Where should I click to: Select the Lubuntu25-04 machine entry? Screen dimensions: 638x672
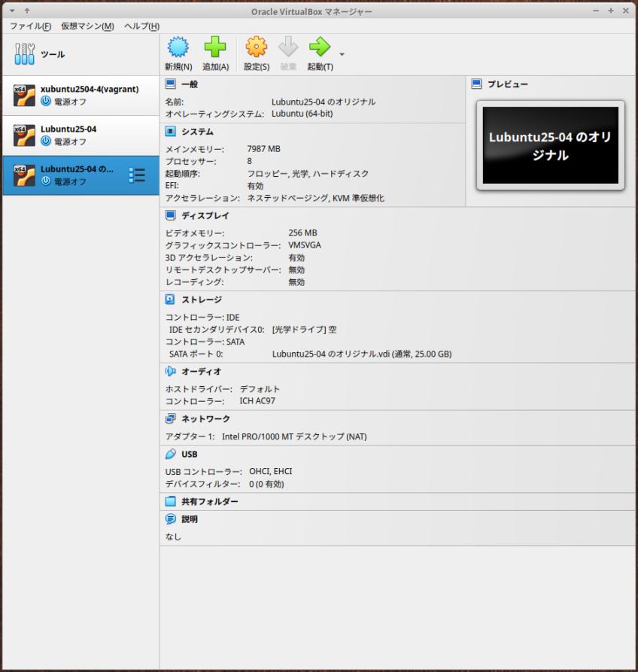[81, 135]
